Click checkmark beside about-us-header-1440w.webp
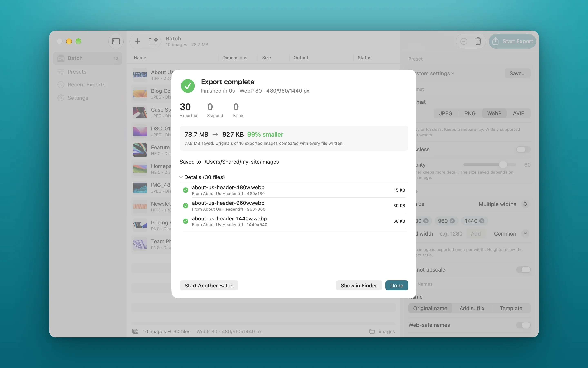The image size is (588, 368). click(x=186, y=221)
